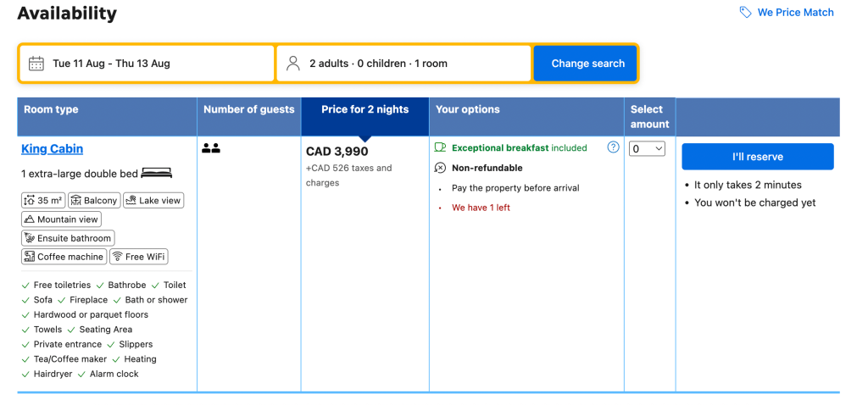Click the help question mark next to breakfast
The height and width of the screenshot is (405, 868).
tap(613, 147)
